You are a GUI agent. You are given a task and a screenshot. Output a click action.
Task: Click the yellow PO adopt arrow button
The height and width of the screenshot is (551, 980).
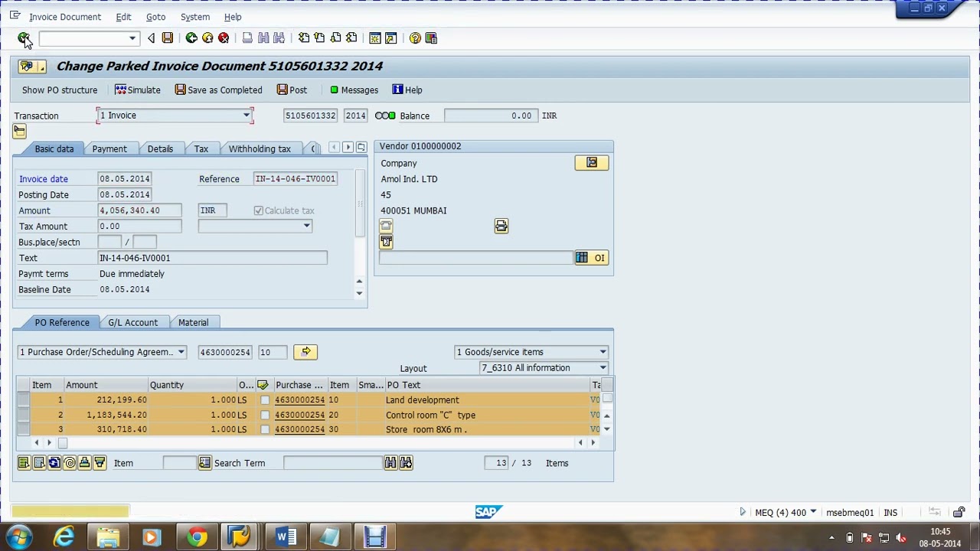pyautogui.click(x=305, y=352)
